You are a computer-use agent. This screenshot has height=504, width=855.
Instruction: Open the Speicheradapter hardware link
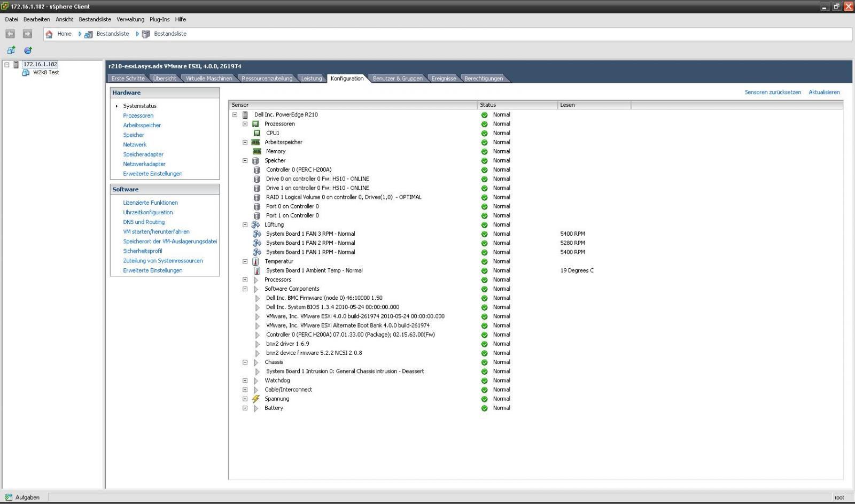tap(143, 154)
